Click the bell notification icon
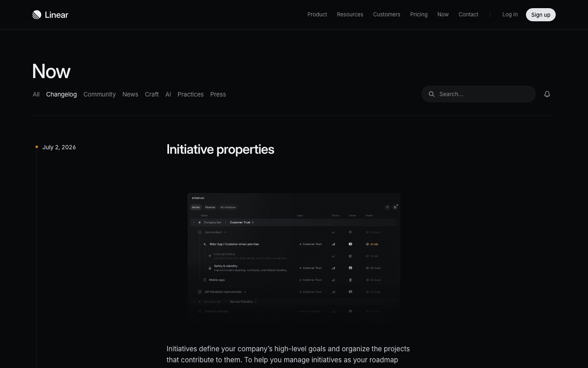 coord(547,94)
